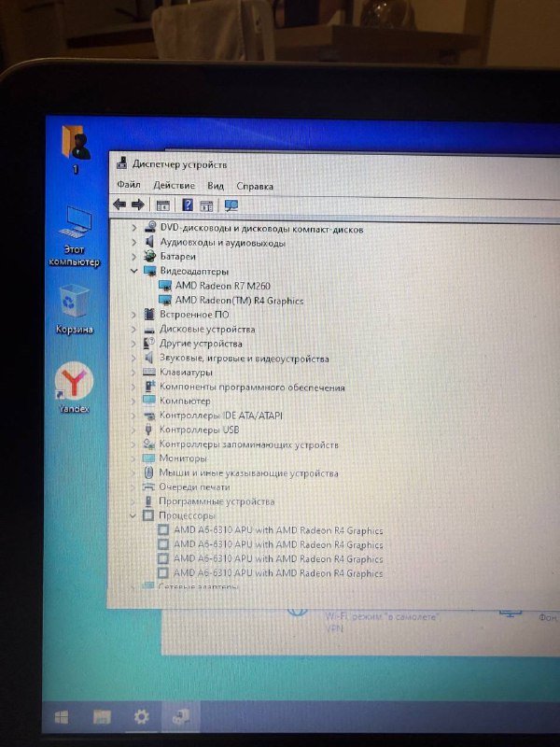Screen dimensions: 560x747
Task: Expand DVD-дисководы и дисководы компакт-дисков node
Action: click(x=134, y=228)
